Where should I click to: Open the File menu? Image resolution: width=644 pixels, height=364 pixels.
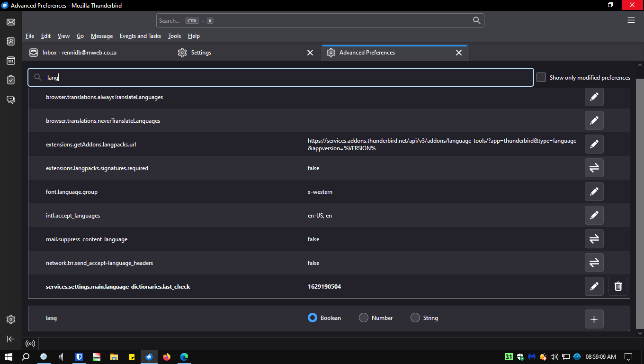[x=30, y=36]
